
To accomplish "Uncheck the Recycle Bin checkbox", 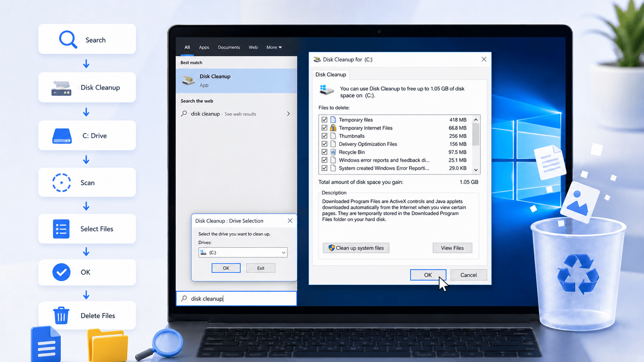I will coord(324,152).
